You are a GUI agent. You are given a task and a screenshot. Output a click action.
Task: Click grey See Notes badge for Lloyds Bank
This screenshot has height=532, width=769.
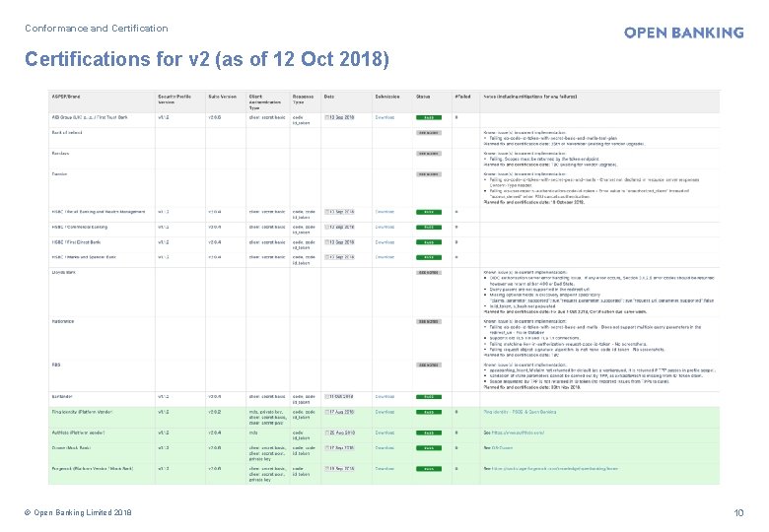(x=429, y=272)
